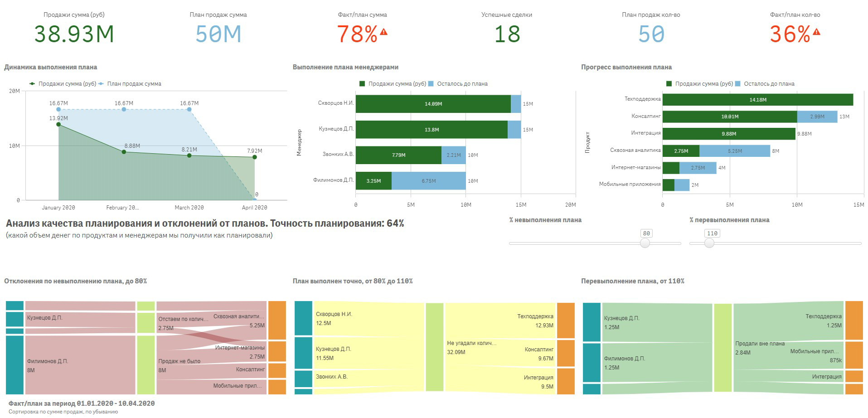This screenshot has height=418, width=868.
Task: Click 'Интернет-магазины 2.75M' Sankey node
Action: [x=277, y=351]
